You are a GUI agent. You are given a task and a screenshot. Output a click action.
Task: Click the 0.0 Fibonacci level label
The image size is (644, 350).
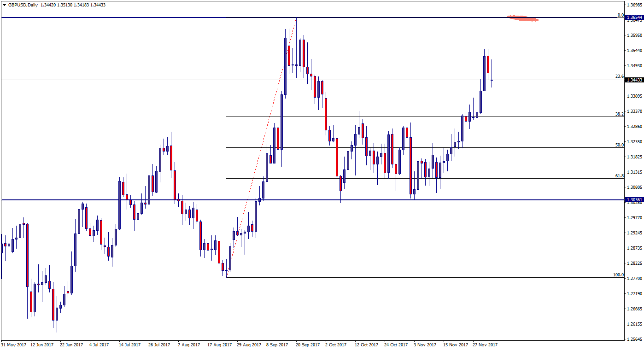[620, 15]
